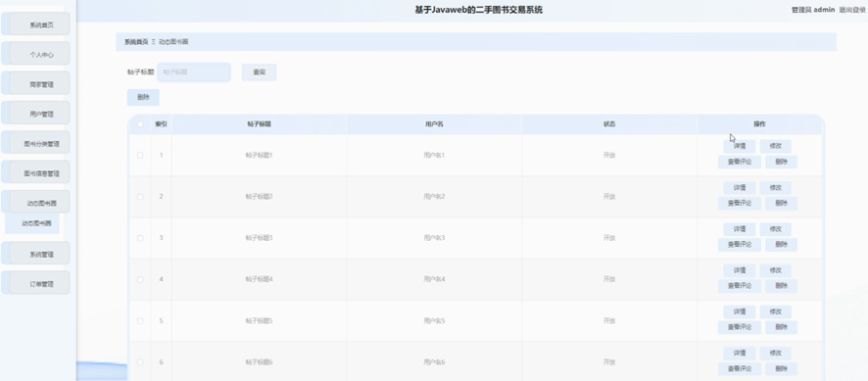
Task: Open 详情 for row 帖子标题1
Action: coord(739,146)
